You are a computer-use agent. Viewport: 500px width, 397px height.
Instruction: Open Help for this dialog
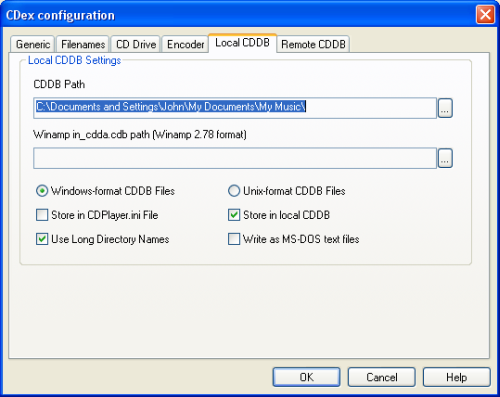click(x=457, y=377)
